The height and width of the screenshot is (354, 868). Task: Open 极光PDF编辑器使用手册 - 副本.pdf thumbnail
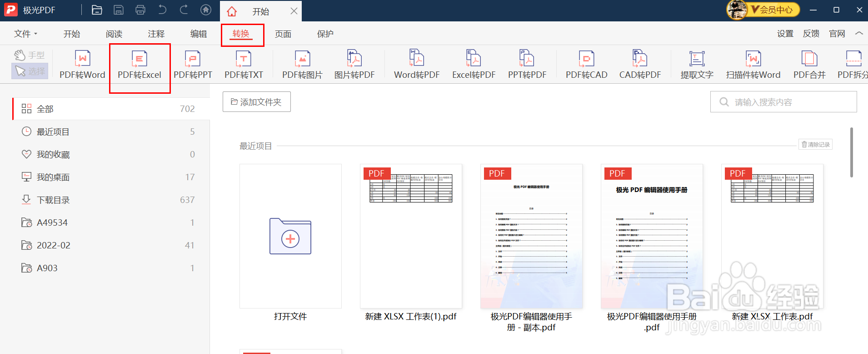531,236
